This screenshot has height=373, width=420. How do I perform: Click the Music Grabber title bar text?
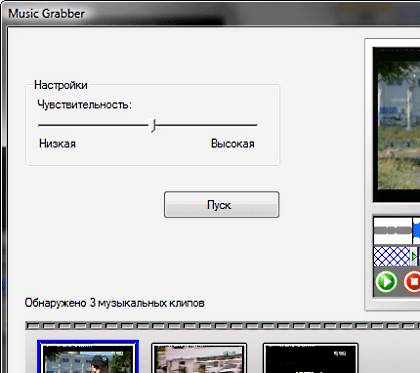tap(46, 14)
